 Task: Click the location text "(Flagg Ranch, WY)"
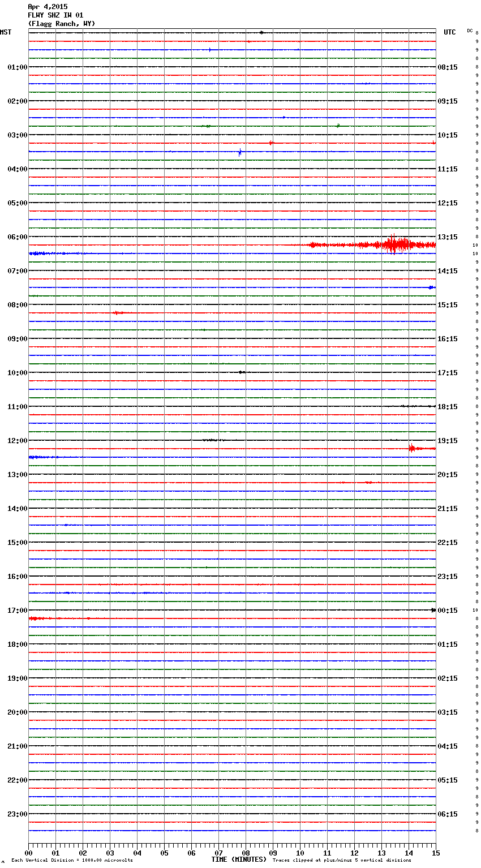(62, 24)
